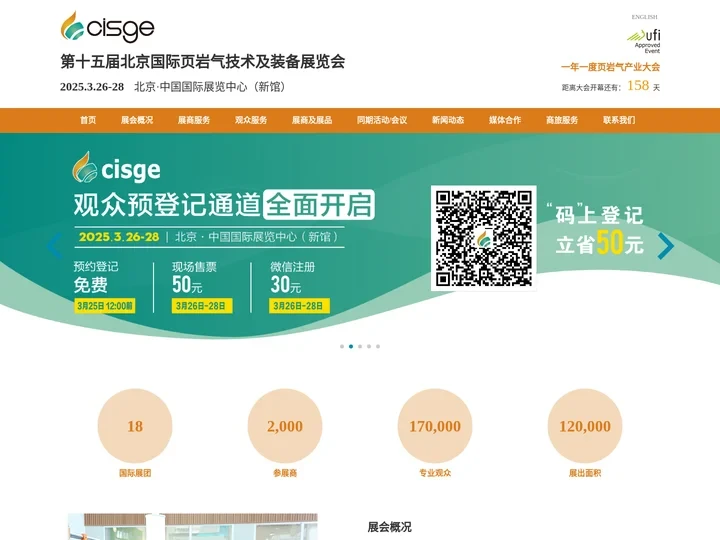This screenshot has height=540, width=720.
Task: Click the 国际展团 label
Action: click(x=135, y=473)
